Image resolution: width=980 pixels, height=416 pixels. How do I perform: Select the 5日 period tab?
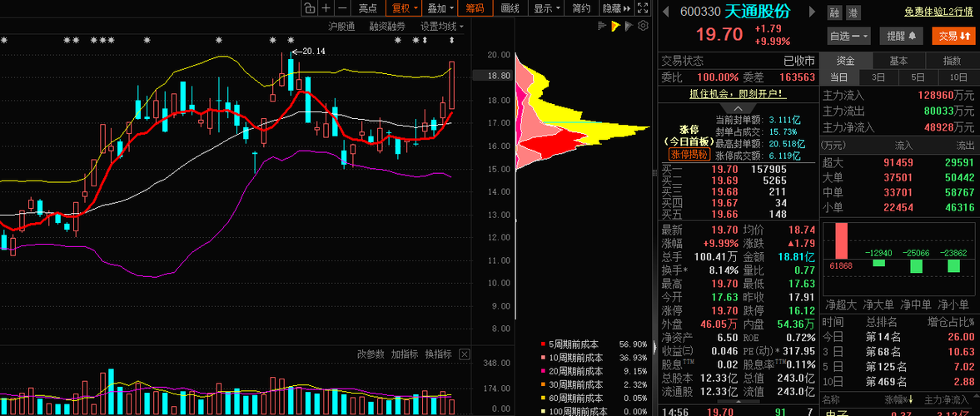click(x=918, y=77)
